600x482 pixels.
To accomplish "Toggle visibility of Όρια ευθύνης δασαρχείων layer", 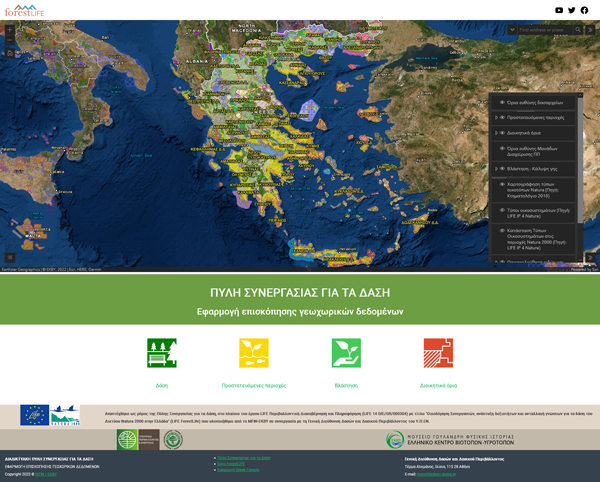I will tap(502, 102).
